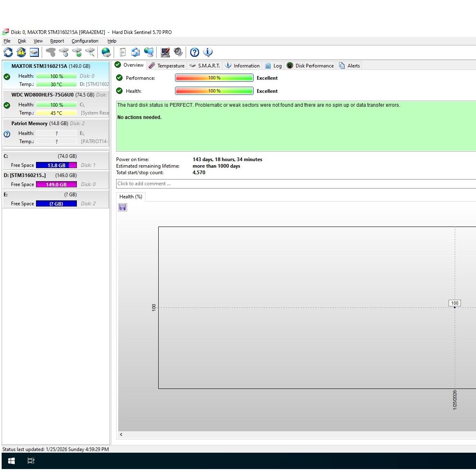This screenshot has width=476, height=476.
Task: Click the comment input field
Action: click(294, 184)
